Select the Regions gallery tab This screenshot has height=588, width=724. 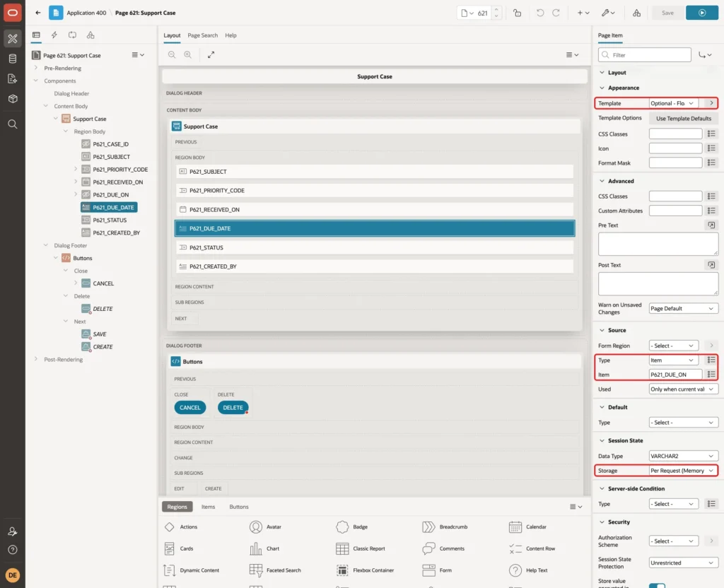[177, 507]
